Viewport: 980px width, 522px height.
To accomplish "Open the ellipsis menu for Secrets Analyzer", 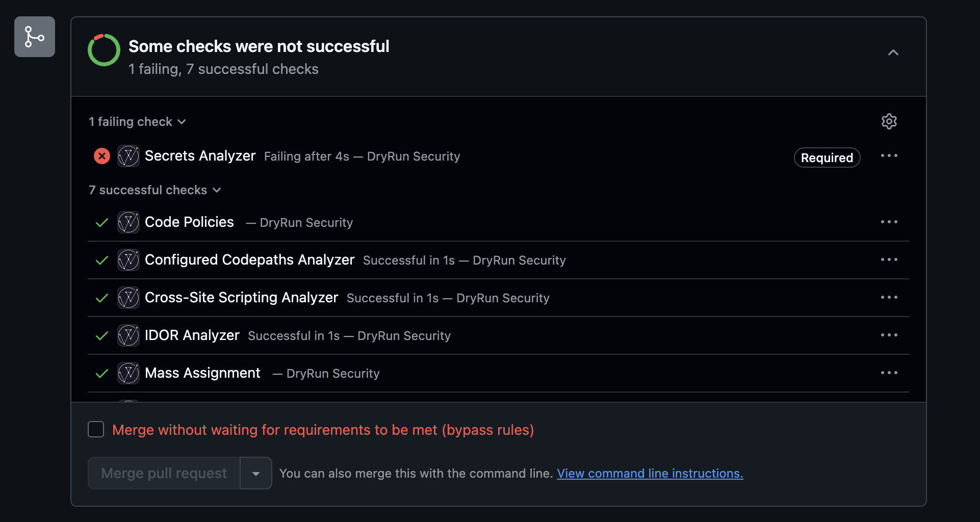I will 889,156.
